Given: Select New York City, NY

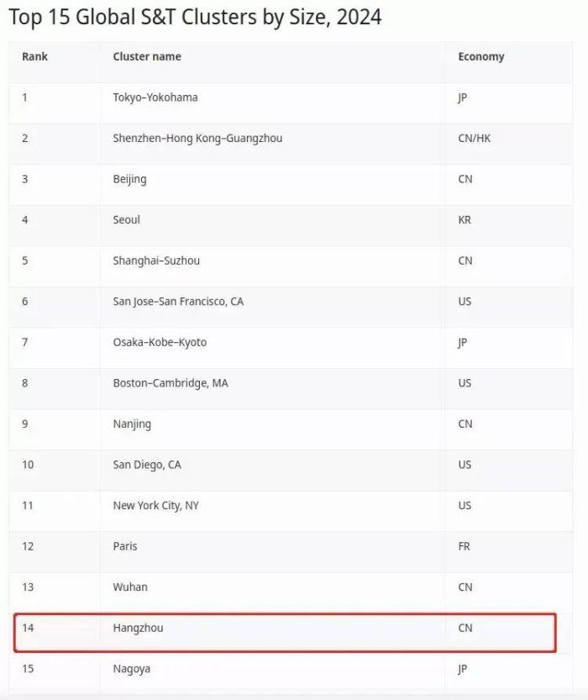Looking at the screenshot, I should coord(155,505).
